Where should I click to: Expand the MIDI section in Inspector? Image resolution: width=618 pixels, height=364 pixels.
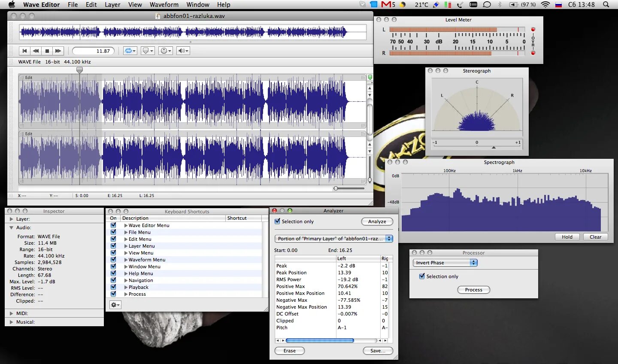tap(12, 313)
